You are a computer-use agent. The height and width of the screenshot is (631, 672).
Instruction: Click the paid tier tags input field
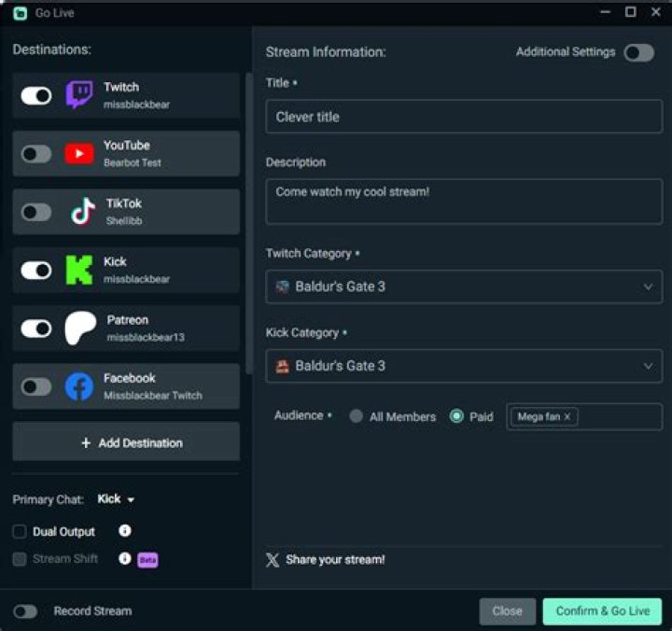584,416
